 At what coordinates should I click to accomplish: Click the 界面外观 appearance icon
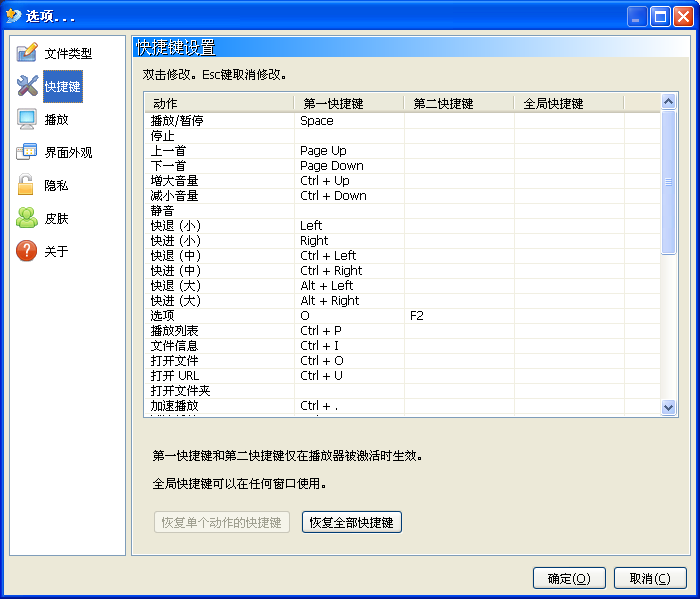27,152
